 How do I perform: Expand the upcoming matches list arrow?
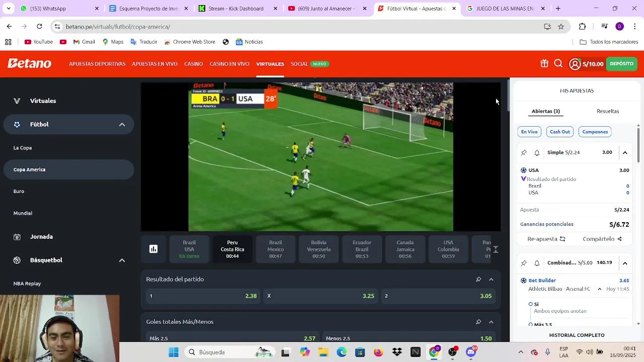[x=496, y=249]
